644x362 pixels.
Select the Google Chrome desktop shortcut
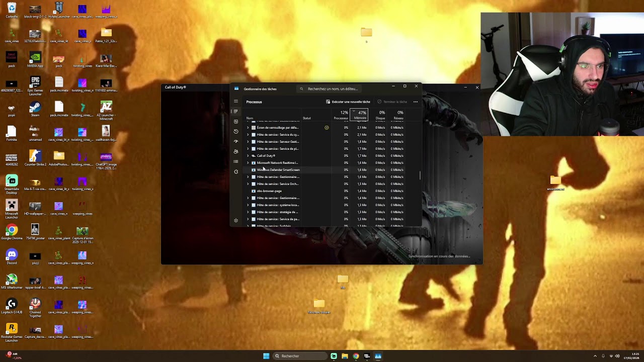(x=12, y=232)
